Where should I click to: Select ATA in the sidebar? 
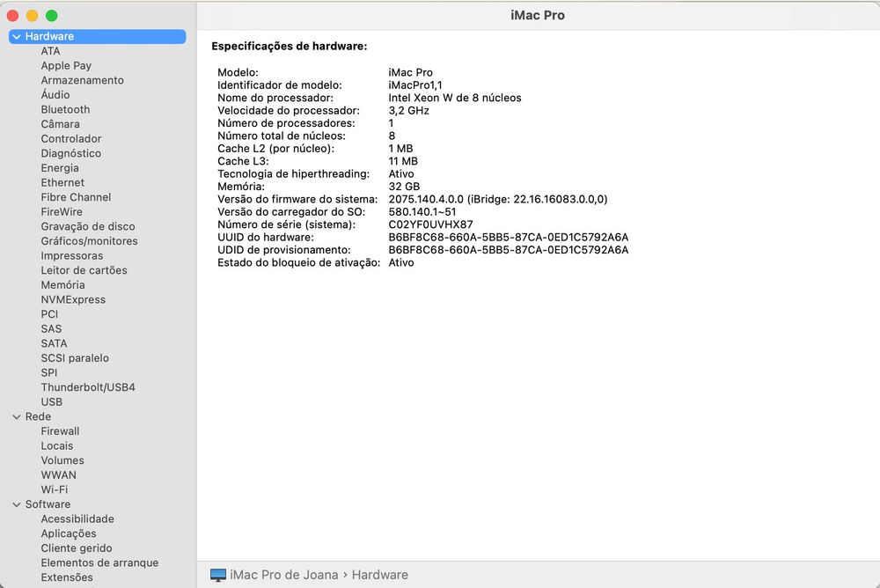[x=50, y=51]
